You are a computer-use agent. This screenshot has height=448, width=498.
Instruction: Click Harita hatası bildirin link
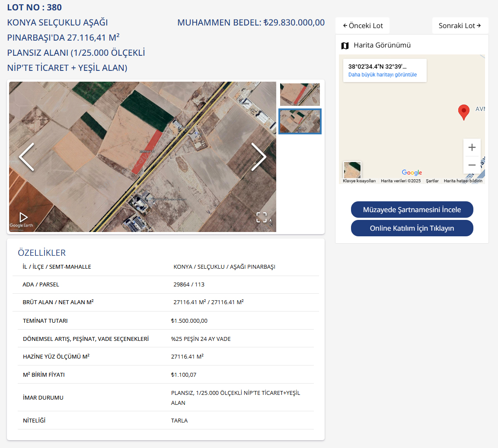click(463, 181)
